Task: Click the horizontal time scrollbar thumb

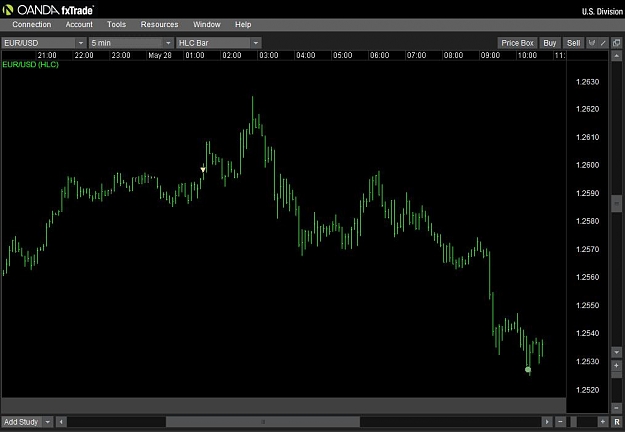Action: (x=263, y=422)
